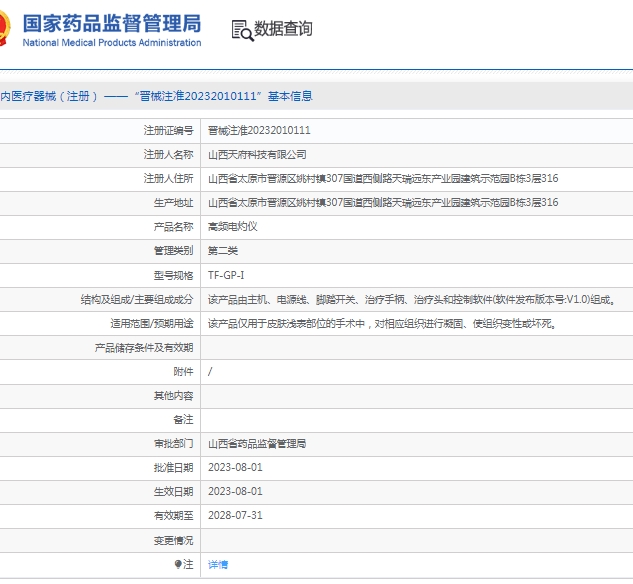Click the NMPA national emblem logo
Image resolution: width=633 pixels, height=584 pixels.
click(5, 27)
